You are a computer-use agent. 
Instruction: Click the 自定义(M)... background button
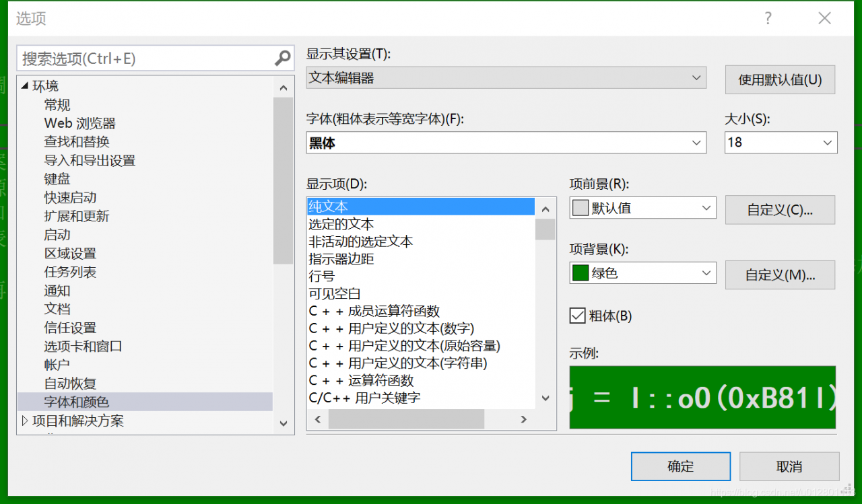[780, 275]
